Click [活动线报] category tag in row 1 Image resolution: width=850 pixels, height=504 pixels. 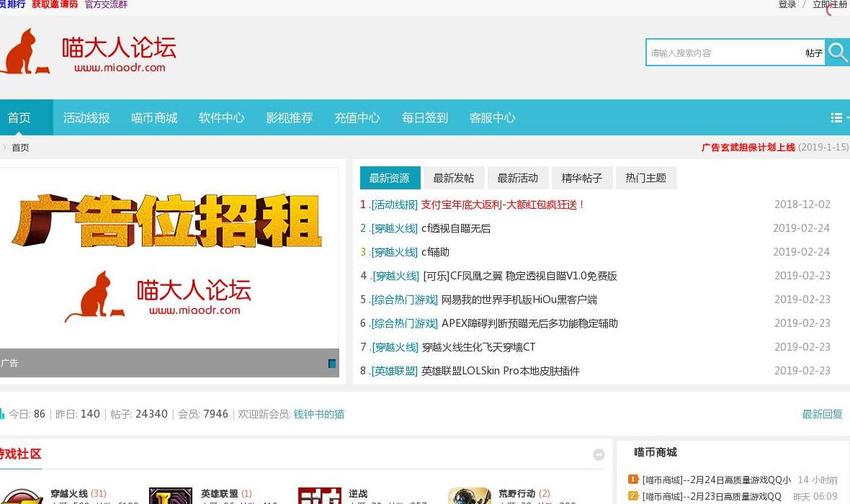394,204
